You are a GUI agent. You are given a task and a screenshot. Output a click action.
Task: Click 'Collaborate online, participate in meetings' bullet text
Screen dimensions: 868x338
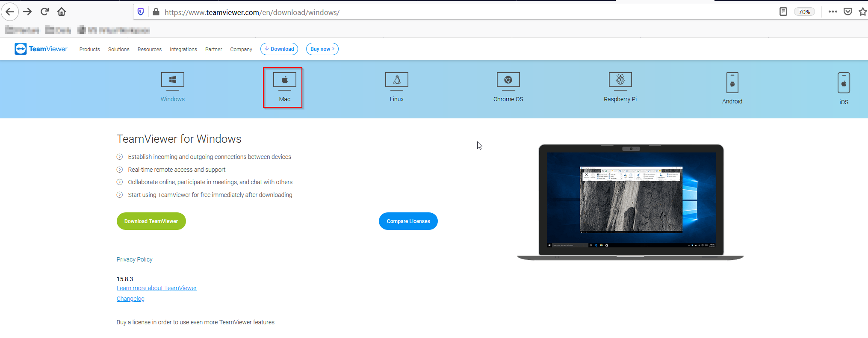coord(210,182)
